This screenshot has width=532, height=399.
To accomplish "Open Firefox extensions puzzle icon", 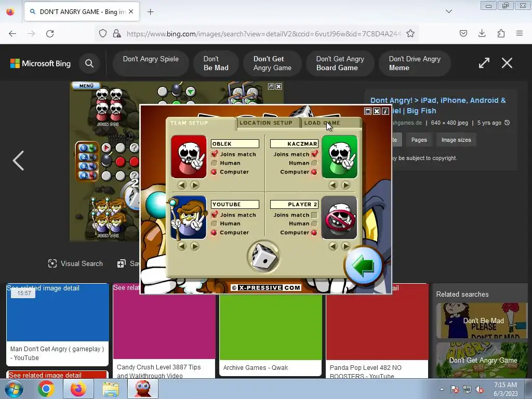I will (501, 33).
